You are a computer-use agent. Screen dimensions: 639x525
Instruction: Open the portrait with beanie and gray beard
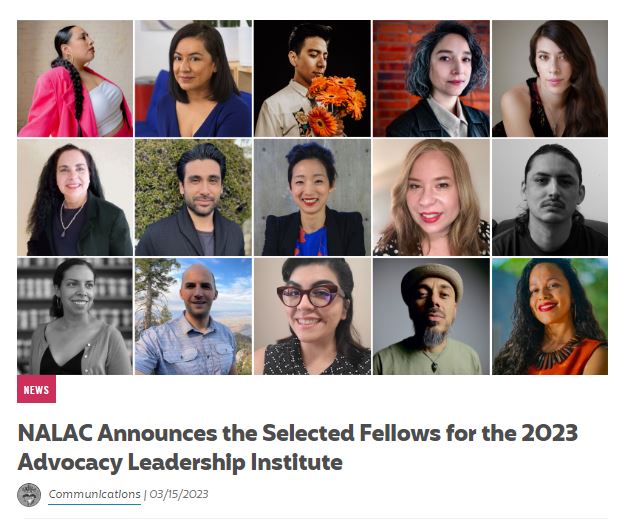point(430,316)
